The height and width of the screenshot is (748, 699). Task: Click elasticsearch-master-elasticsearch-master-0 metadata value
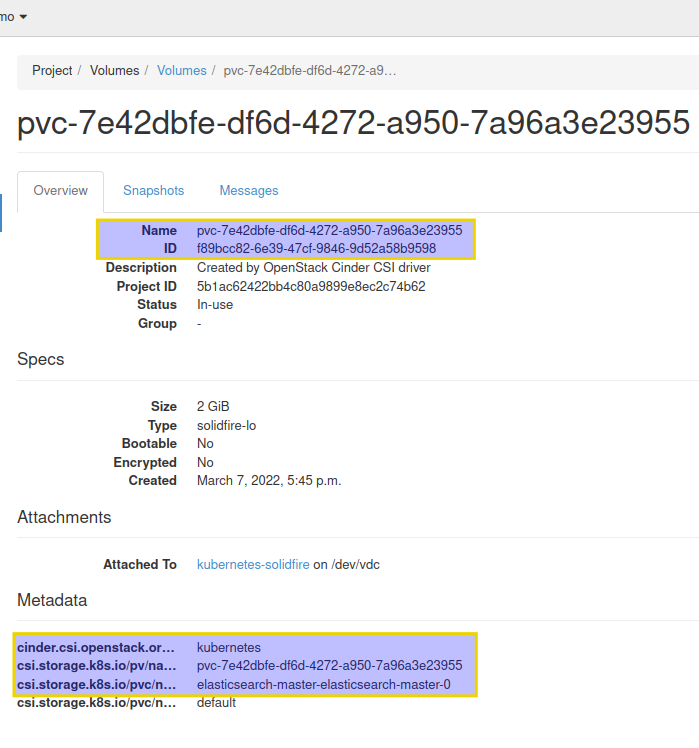[323, 685]
